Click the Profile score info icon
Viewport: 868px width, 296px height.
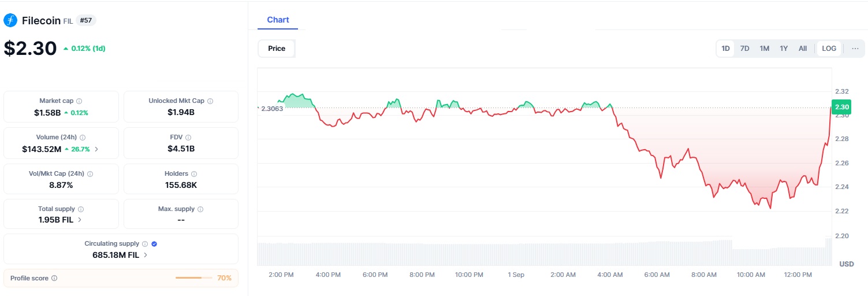[54, 278]
